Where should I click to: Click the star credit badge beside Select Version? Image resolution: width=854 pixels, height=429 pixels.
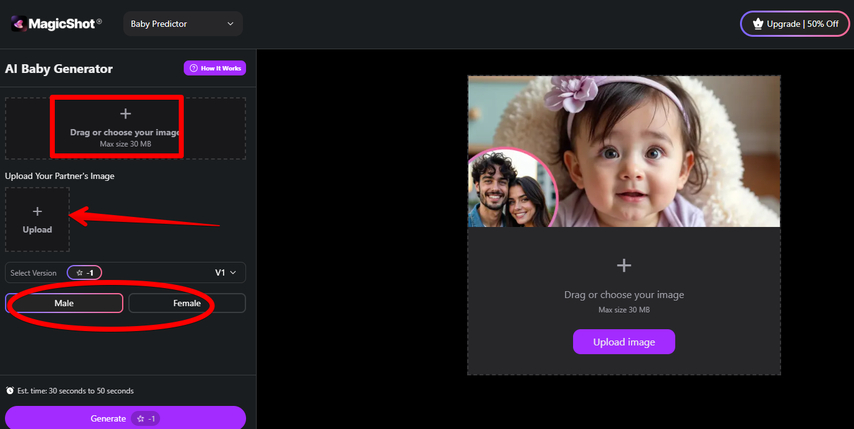[84, 273]
